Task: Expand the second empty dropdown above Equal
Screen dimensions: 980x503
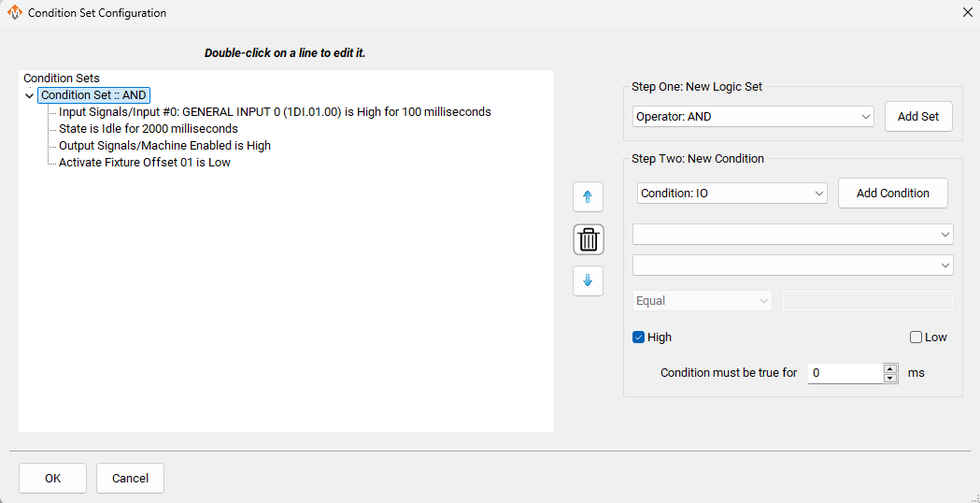Action: (x=792, y=266)
